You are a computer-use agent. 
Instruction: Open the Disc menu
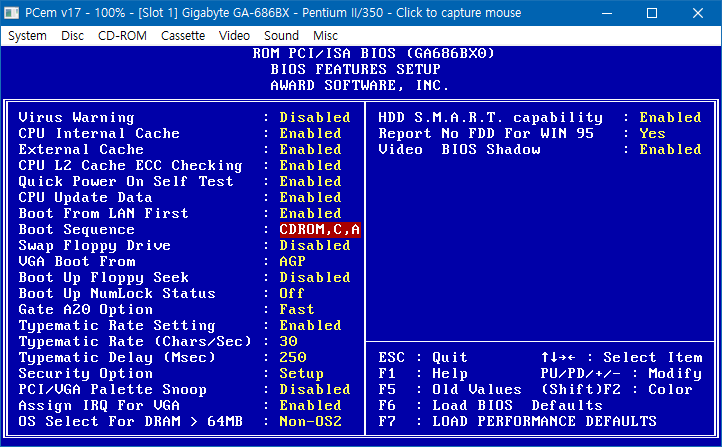pyautogui.click(x=72, y=35)
